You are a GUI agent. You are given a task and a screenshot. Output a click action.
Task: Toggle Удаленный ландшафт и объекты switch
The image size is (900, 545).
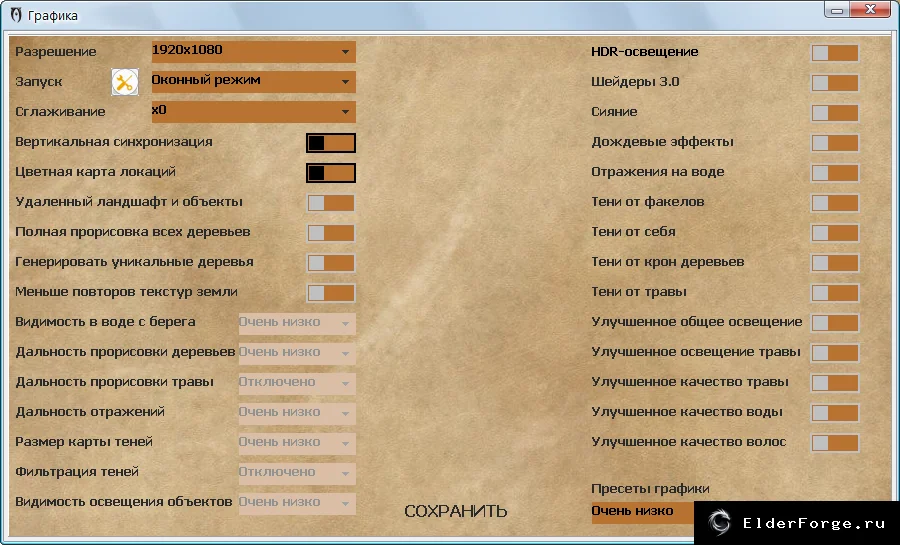331,203
